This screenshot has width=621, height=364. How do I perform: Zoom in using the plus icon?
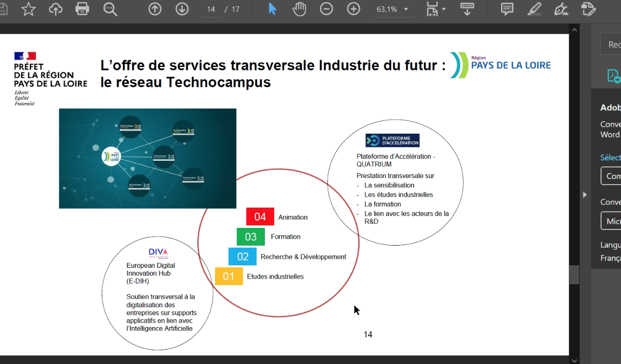354,9
